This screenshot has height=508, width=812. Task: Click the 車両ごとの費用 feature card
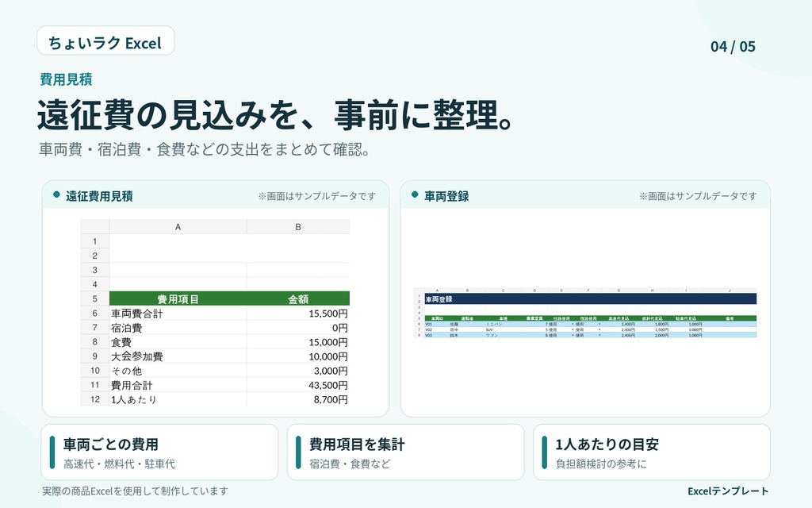tap(159, 452)
